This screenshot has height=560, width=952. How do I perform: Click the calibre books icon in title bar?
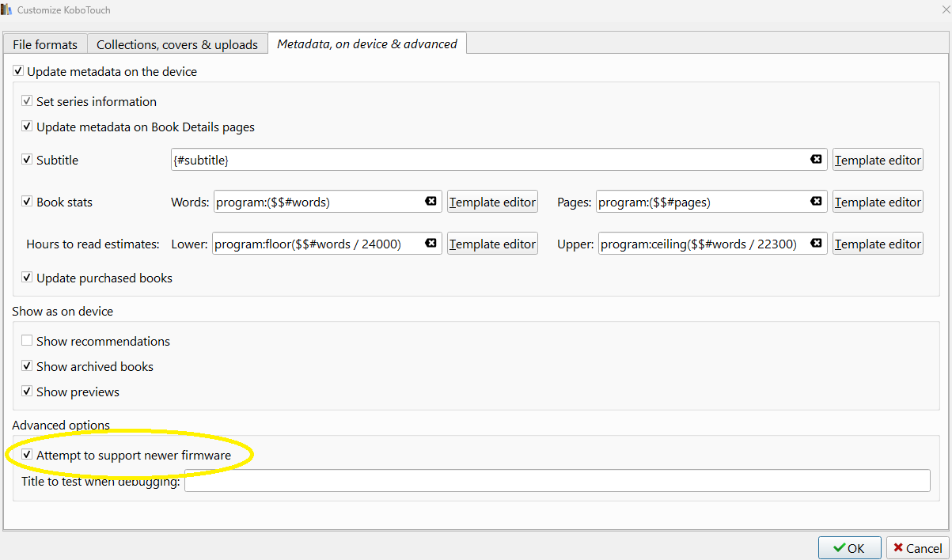click(7, 10)
